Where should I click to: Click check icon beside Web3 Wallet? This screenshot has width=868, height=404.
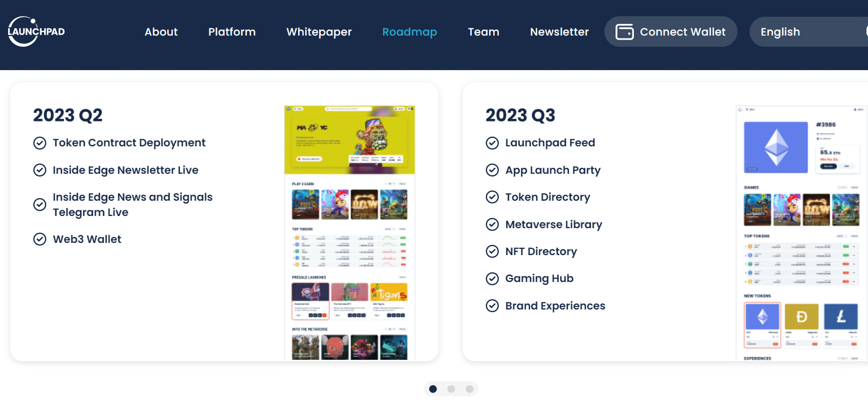tap(40, 239)
